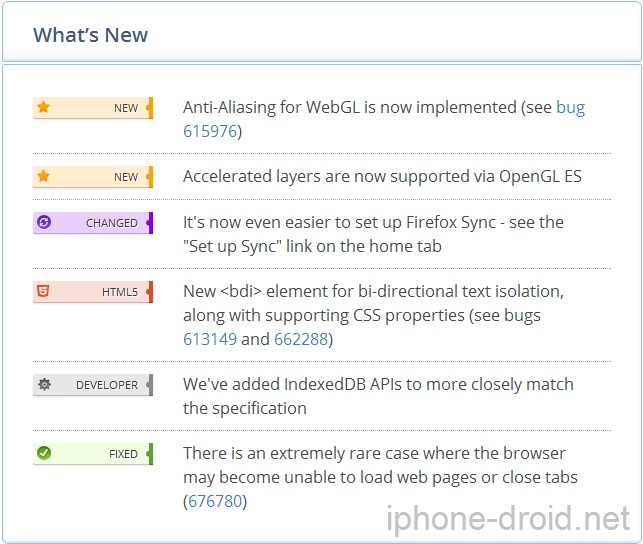Click the green checkmark icon on FIXED badge
Image resolution: width=643 pixels, height=544 pixels.
click(x=44, y=453)
